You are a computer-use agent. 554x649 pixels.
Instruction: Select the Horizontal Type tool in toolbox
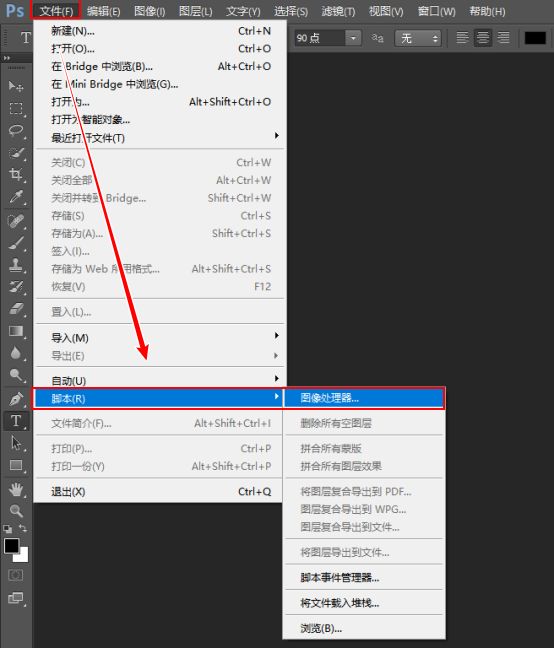(x=16, y=421)
